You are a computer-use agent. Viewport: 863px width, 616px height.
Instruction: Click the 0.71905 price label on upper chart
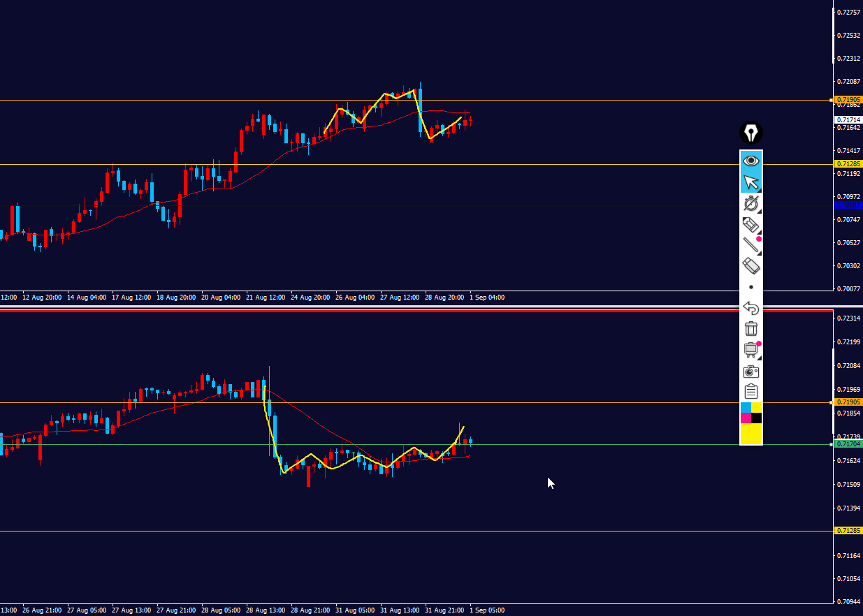pos(848,100)
